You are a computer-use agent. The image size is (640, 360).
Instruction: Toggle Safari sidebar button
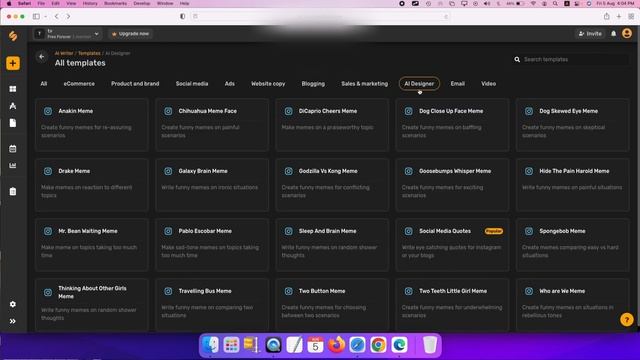pyautogui.click(x=36, y=16)
